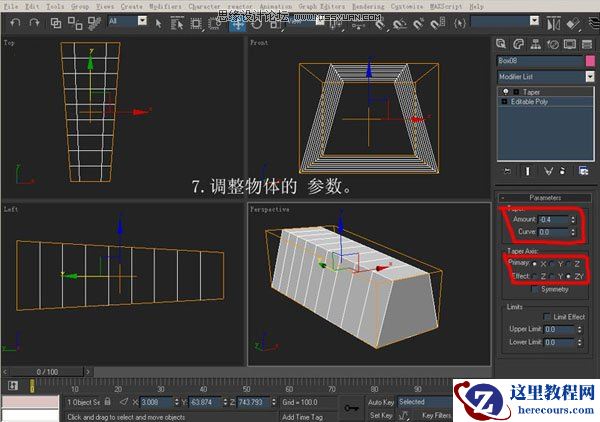Select Effect axis ZY radio button
The height and width of the screenshot is (422, 600).
tap(569, 276)
